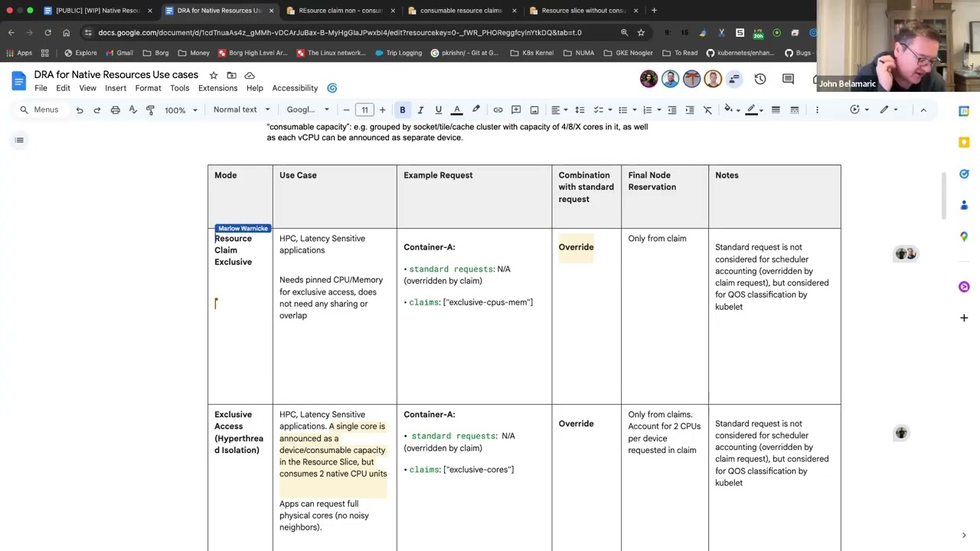Open the border dash style menu
The width and height of the screenshot is (980, 551).
point(795,110)
